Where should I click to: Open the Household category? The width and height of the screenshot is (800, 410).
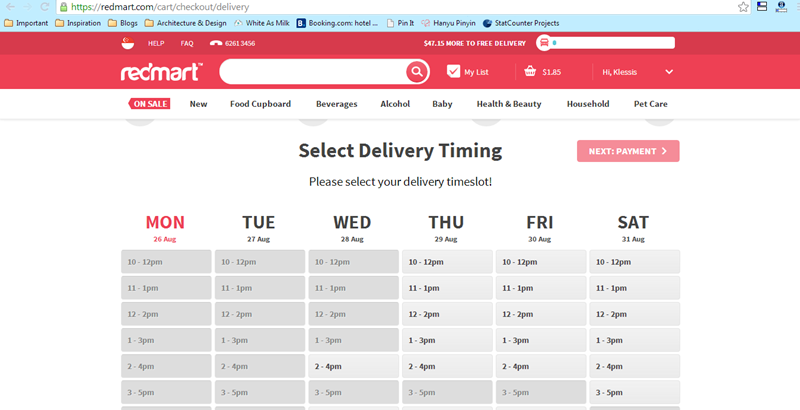click(x=588, y=104)
